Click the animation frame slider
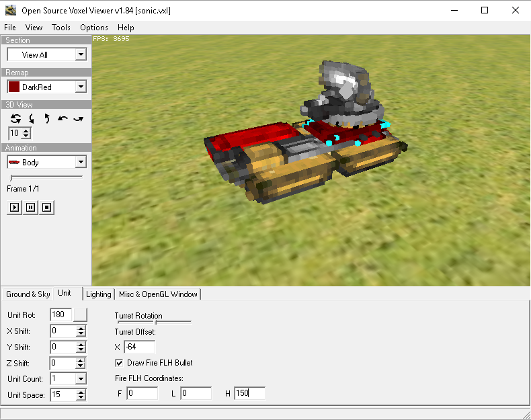 (46, 177)
